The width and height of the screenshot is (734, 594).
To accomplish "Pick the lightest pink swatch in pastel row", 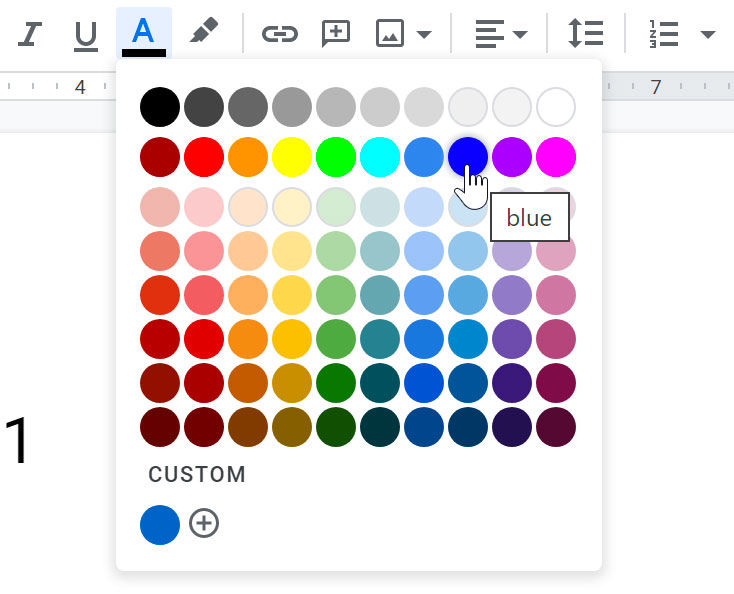I will point(204,207).
